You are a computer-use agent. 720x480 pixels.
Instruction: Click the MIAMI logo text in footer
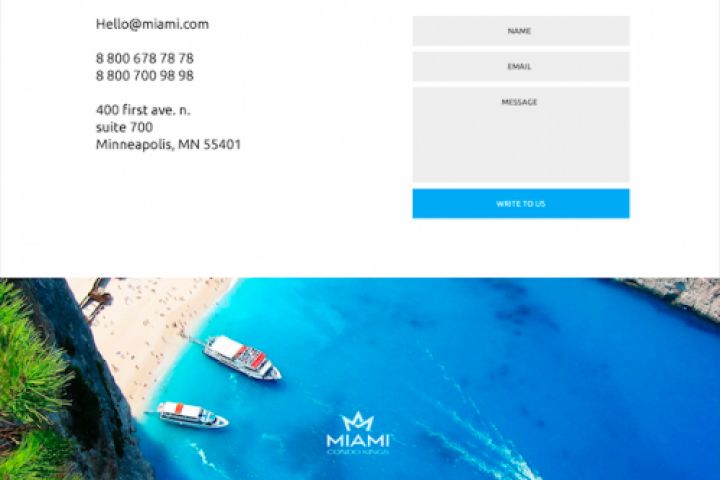tap(358, 440)
